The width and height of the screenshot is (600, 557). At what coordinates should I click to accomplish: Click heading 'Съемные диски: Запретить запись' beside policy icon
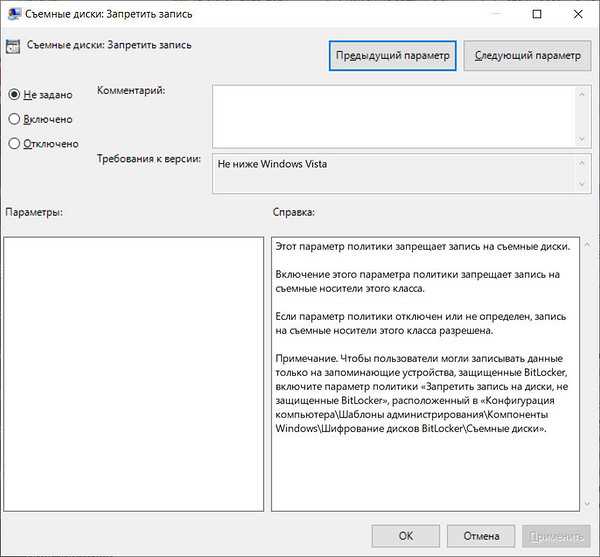click(109, 45)
